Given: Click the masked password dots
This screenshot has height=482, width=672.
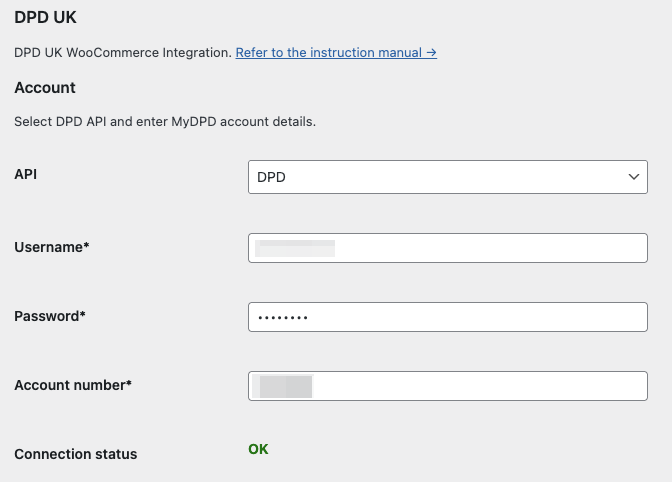Looking at the screenshot, I should (283, 317).
